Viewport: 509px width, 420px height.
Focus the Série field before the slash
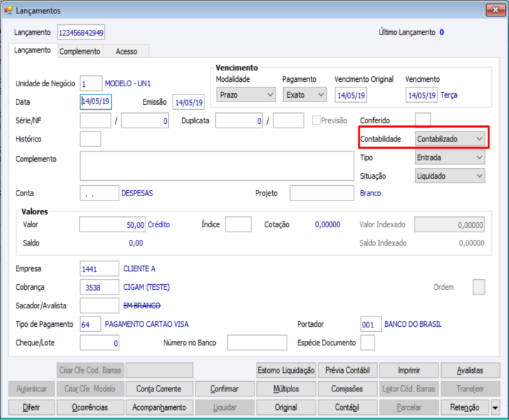pos(95,121)
